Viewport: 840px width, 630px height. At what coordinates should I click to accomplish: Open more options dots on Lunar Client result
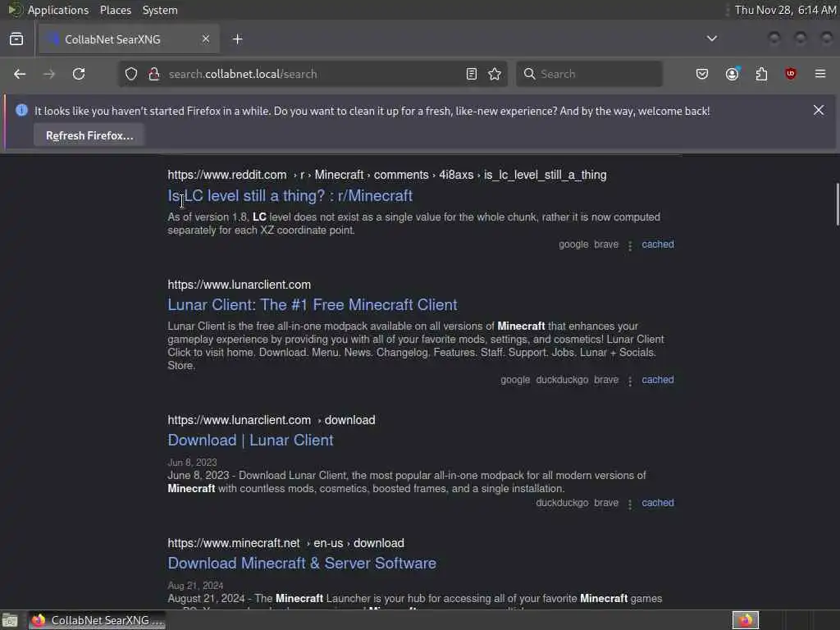pyautogui.click(x=630, y=381)
